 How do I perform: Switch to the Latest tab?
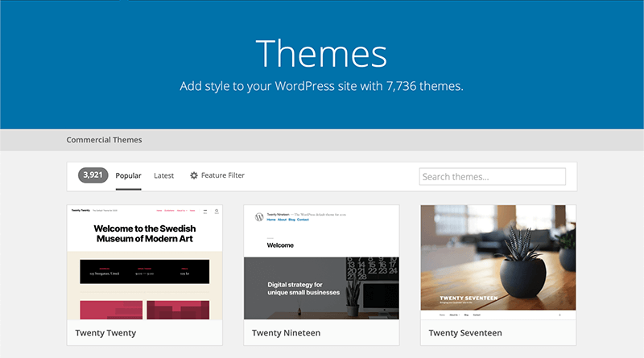click(164, 175)
